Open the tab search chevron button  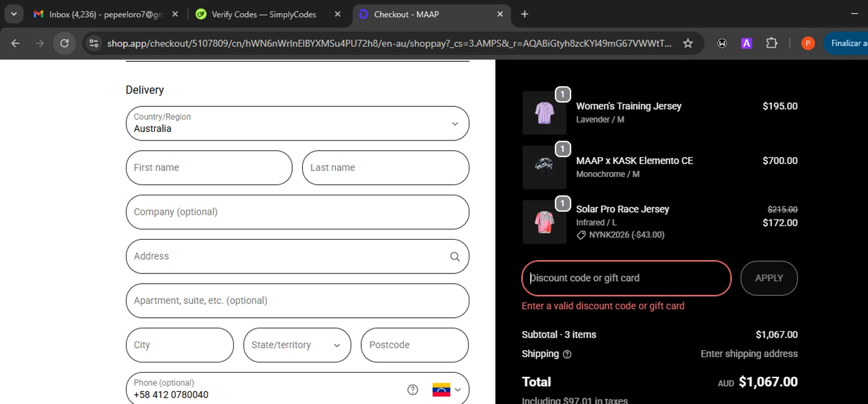pyautogui.click(x=13, y=14)
